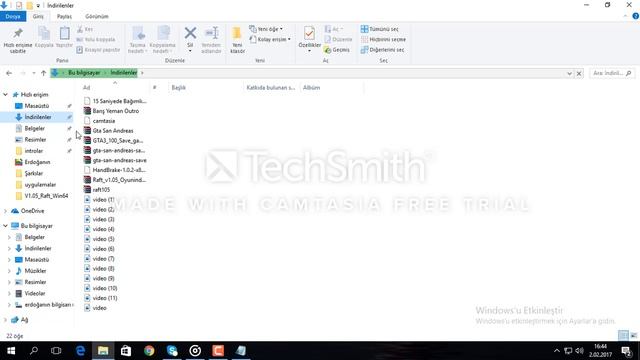Image resolution: width=640 pixels, height=360 pixels.
Task: Open the Dosya menu tab
Action: pyautogui.click(x=13, y=16)
